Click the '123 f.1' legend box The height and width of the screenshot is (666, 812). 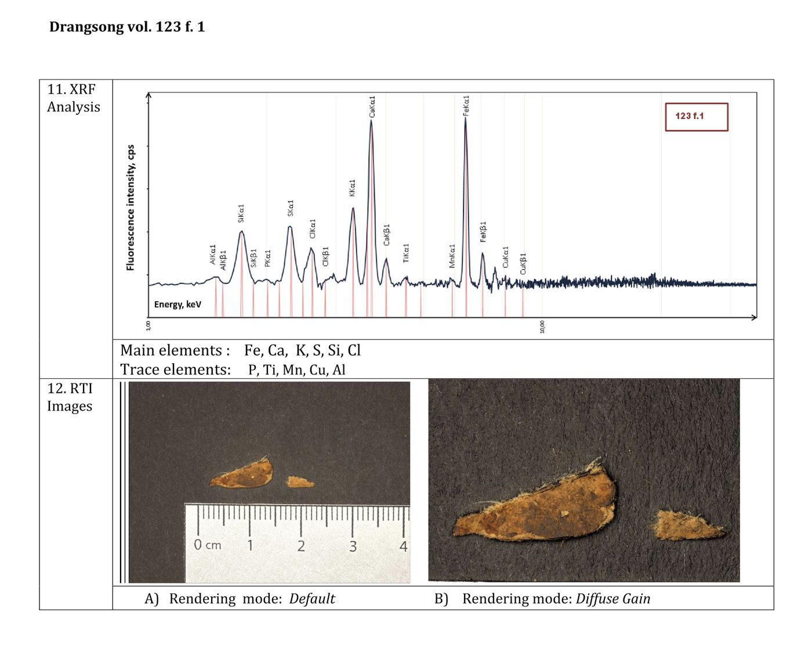click(x=696, y=117)
